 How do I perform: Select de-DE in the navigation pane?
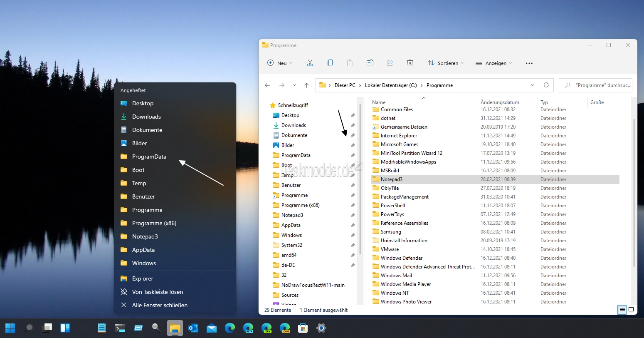(288, 265)
